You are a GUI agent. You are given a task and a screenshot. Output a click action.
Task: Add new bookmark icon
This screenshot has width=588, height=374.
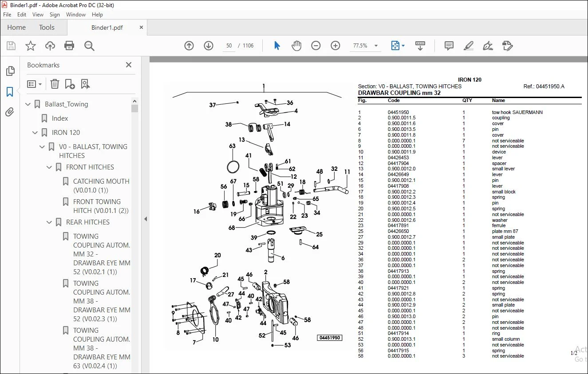click(70, 84)
